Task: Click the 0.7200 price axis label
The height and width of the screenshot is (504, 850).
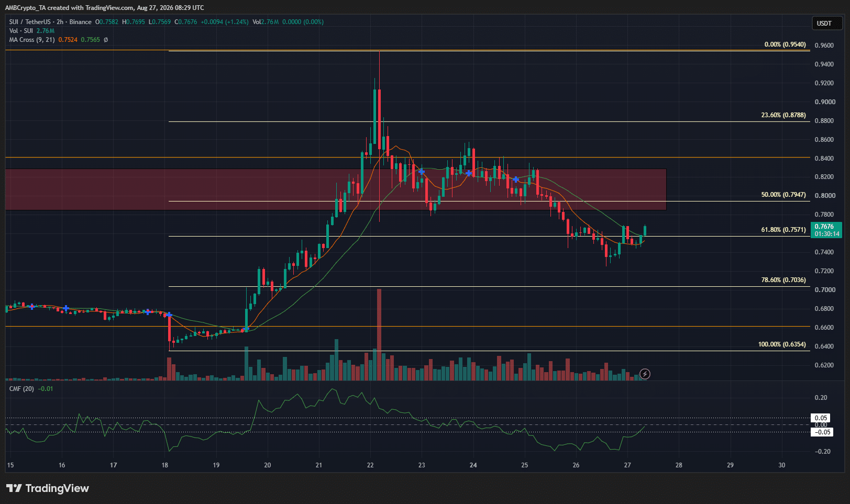Action: pyautogui.click(x=824, y=271)
